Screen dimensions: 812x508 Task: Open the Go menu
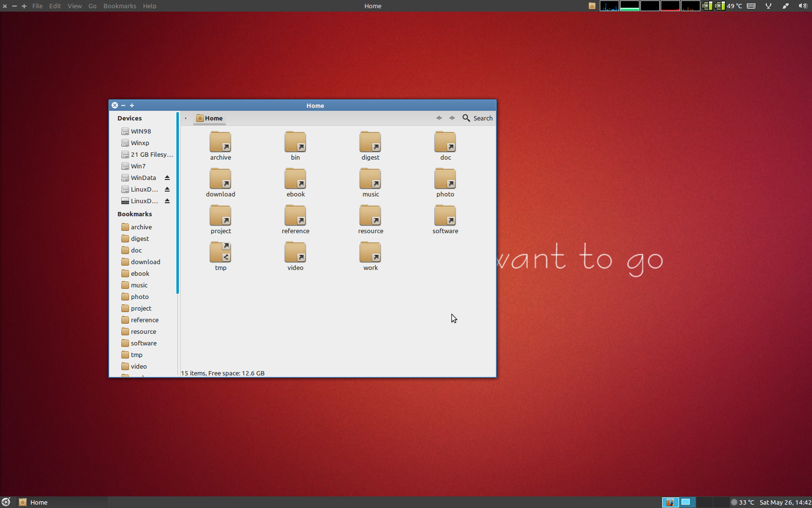pyautogui.click(x=92, y=6)
